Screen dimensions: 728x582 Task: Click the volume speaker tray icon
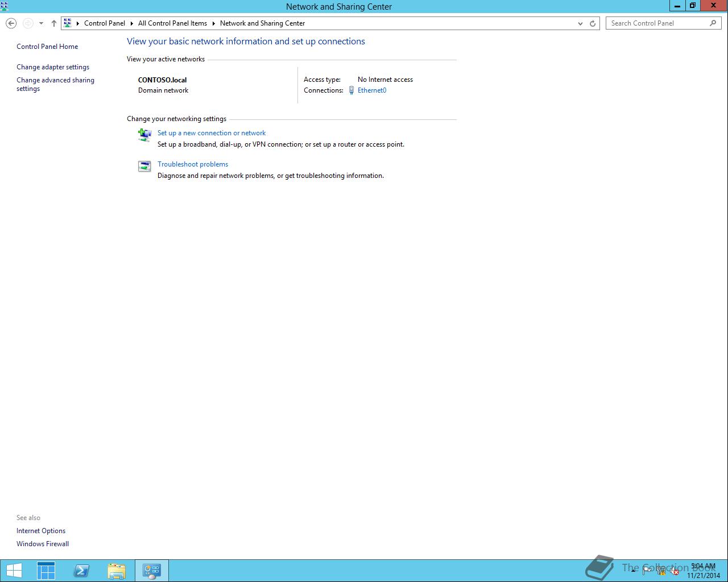(674, 571)
